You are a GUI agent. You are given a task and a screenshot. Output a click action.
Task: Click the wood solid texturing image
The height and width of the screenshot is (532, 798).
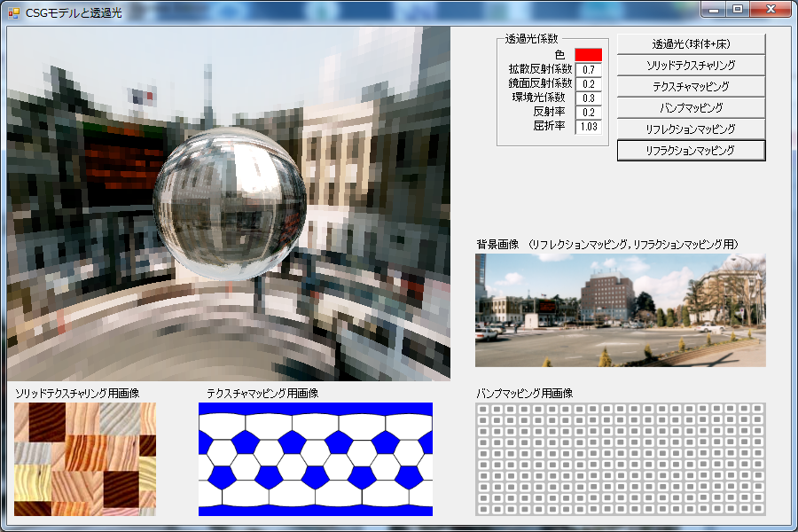[85, 459]
